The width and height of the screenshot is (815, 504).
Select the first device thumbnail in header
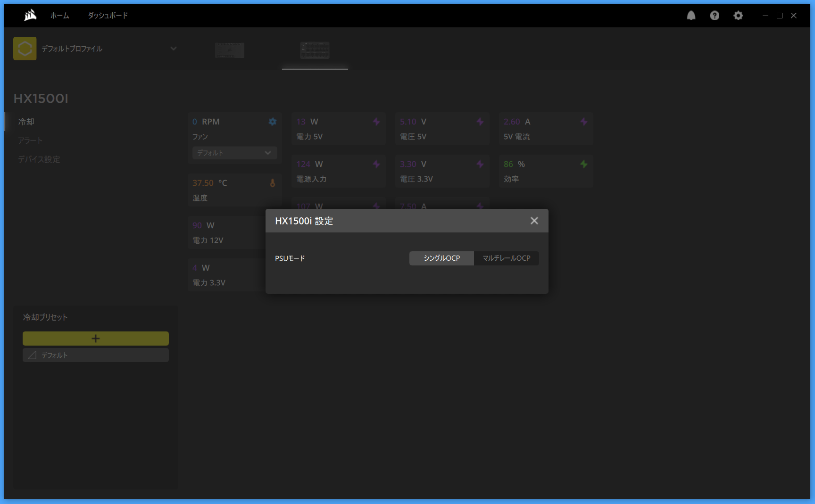(x=230, y=50)
